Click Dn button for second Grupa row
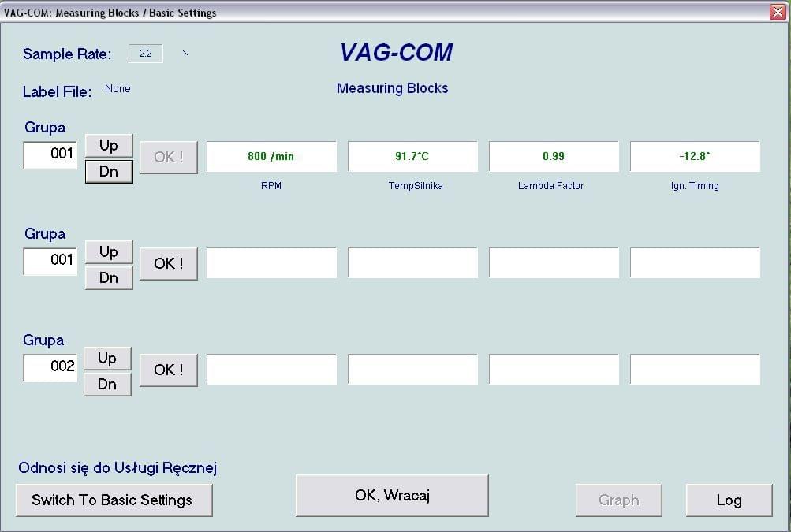 point(109,278)
